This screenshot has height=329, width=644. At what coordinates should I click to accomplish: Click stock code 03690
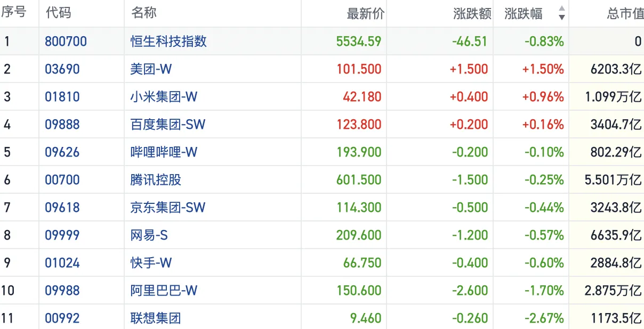(62, 69)
